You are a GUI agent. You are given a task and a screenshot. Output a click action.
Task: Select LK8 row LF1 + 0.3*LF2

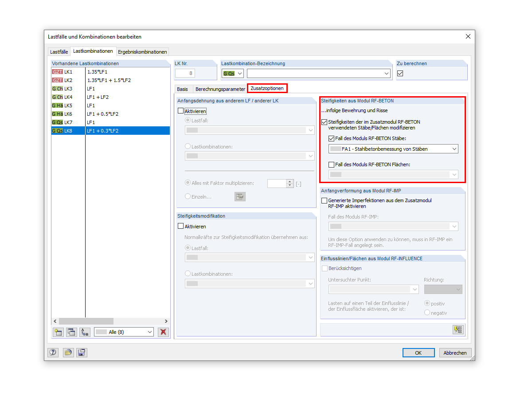pos(110,130)
